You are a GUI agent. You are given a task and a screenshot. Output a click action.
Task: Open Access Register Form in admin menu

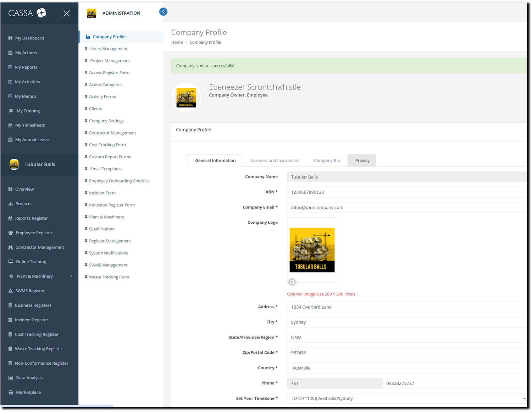(109, 73)
